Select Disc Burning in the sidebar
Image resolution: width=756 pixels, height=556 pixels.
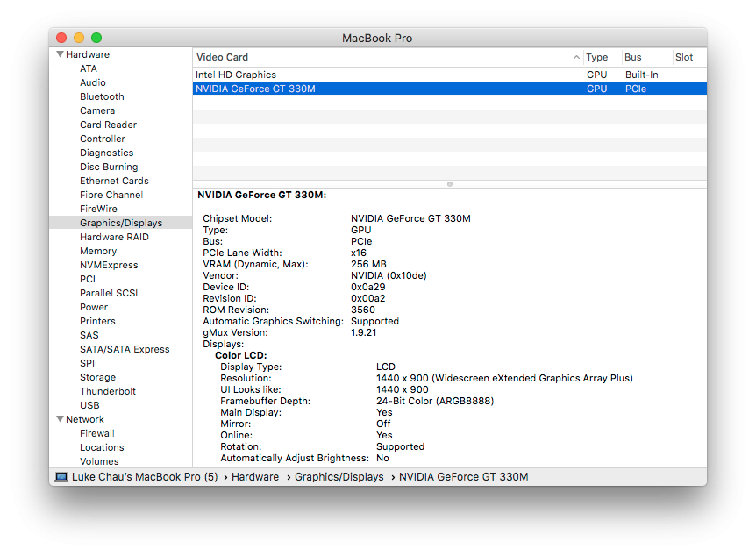[109, 167]
